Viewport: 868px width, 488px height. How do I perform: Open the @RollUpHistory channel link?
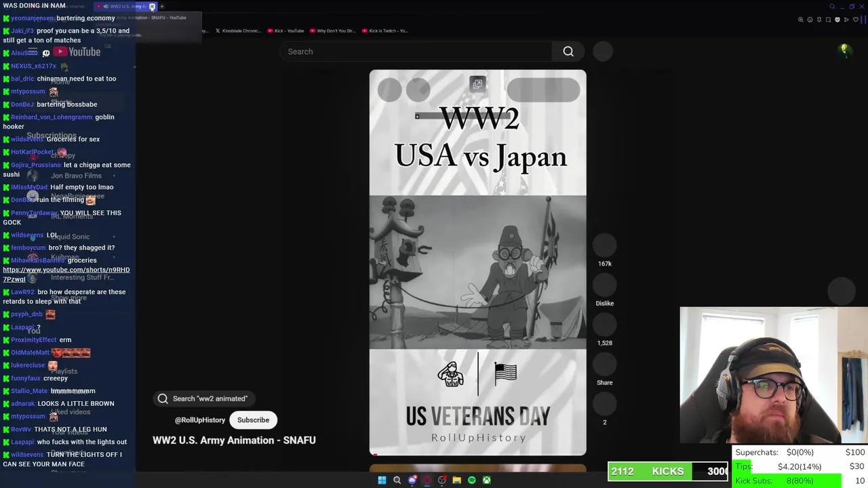click(200, 420)
